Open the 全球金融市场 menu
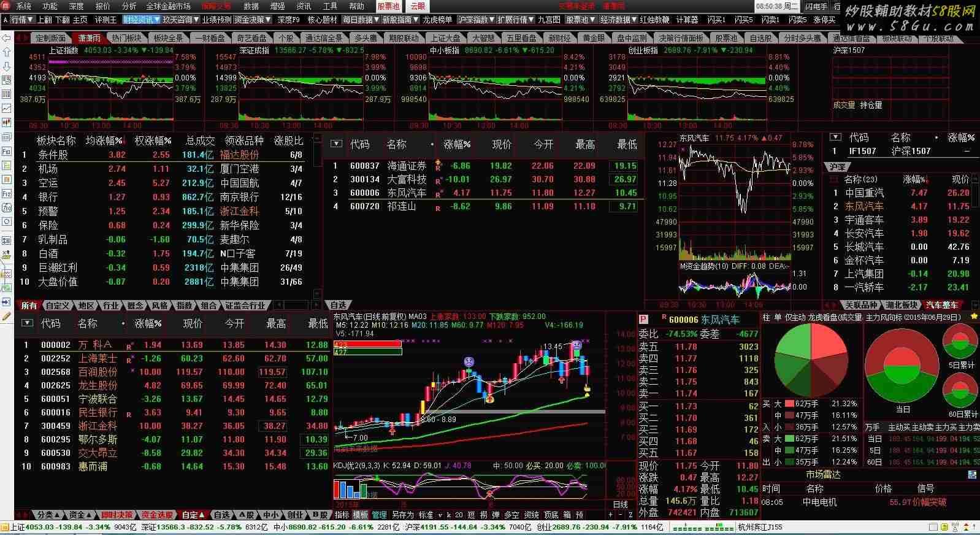This screenshot has width=980, height=535. tap(168, 6)
